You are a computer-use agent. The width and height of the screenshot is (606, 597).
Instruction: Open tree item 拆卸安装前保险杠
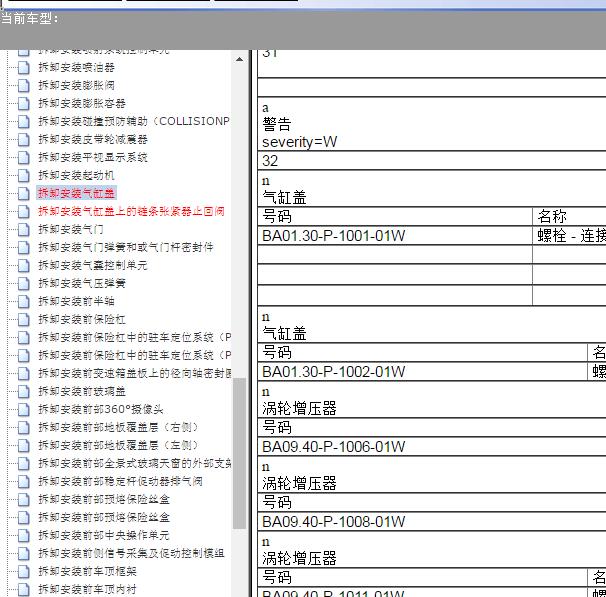click(x=82, y=320)
